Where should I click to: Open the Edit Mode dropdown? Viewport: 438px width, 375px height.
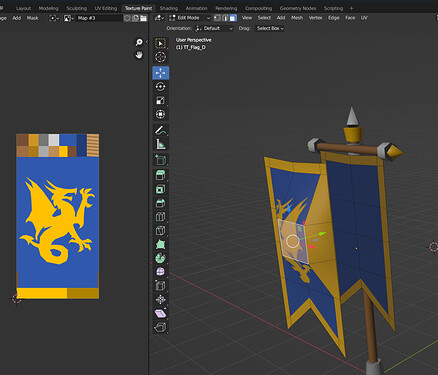(190, 18)
